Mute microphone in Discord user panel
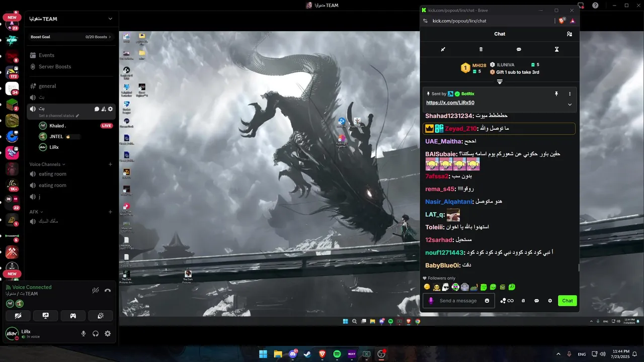This screenshot has width=644, height=362. click(x=84, y=333)
